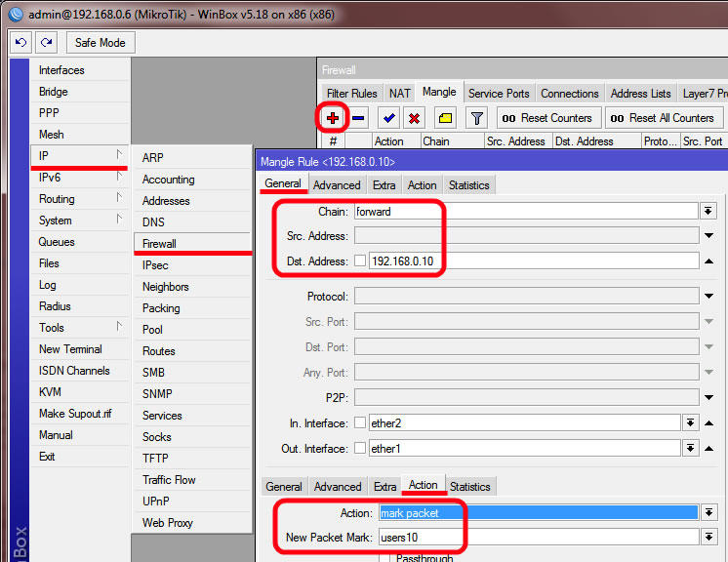
Task: Expand the Protocol field arrow
Action: click(708, 297)
